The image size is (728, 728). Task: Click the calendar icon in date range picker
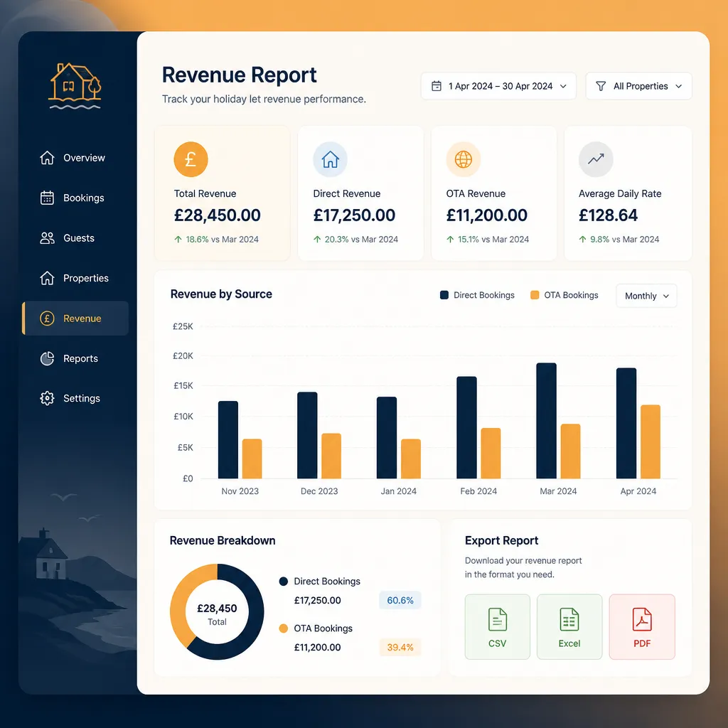pos(437,86)
